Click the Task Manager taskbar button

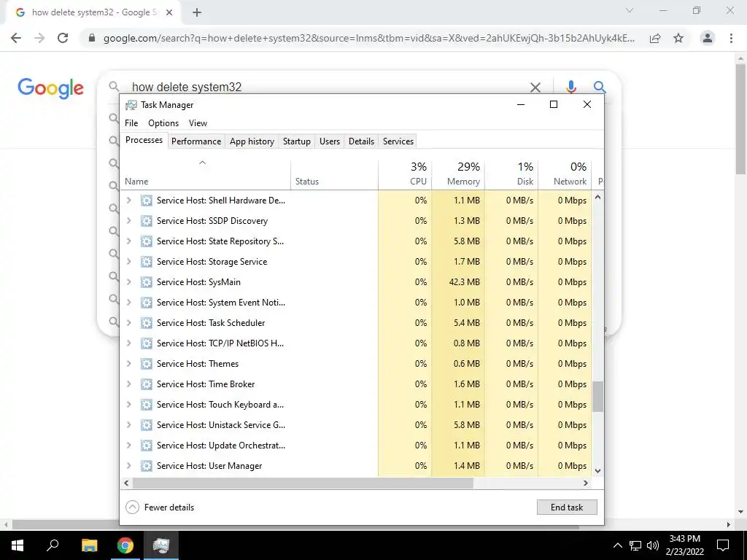pos(161,545)
